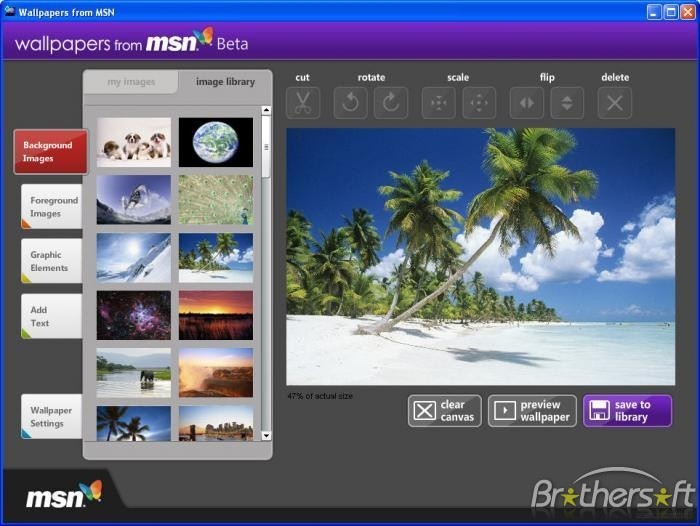
Task: Click the library scrollbar down arrow
Action: pos(267,436)
